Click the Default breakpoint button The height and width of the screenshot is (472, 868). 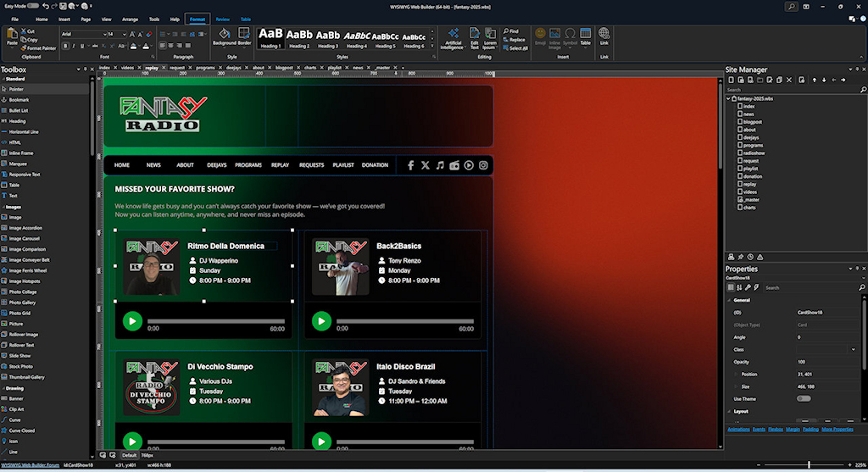(x=129, y=455)
